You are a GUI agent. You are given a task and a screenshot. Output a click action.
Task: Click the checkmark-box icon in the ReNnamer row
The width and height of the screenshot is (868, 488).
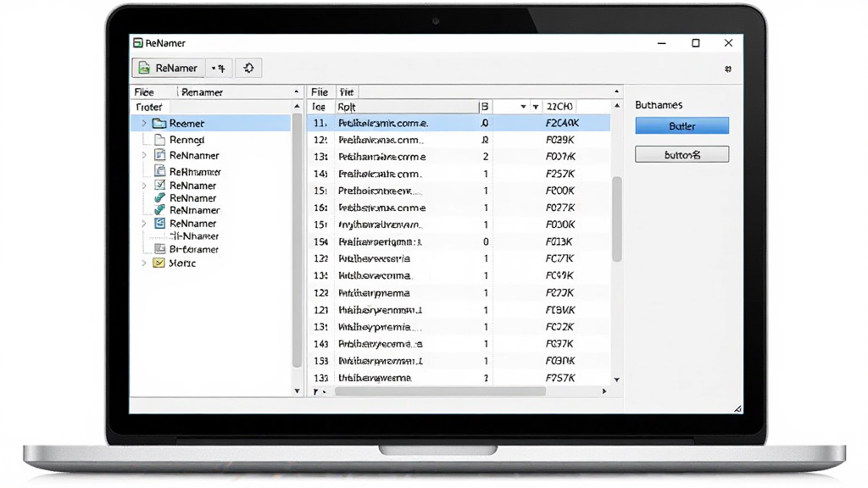(159, 185)
